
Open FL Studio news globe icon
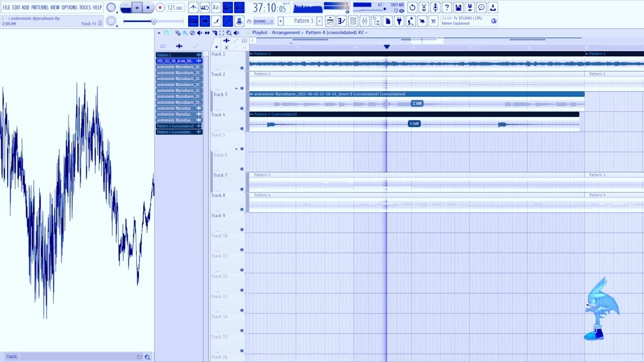point(494,21)
